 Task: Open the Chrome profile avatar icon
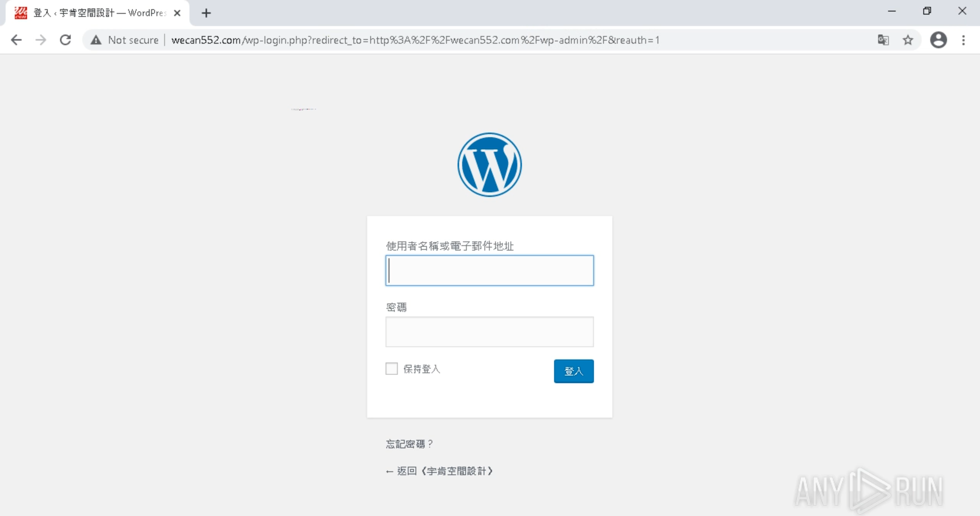click(939, 40)
